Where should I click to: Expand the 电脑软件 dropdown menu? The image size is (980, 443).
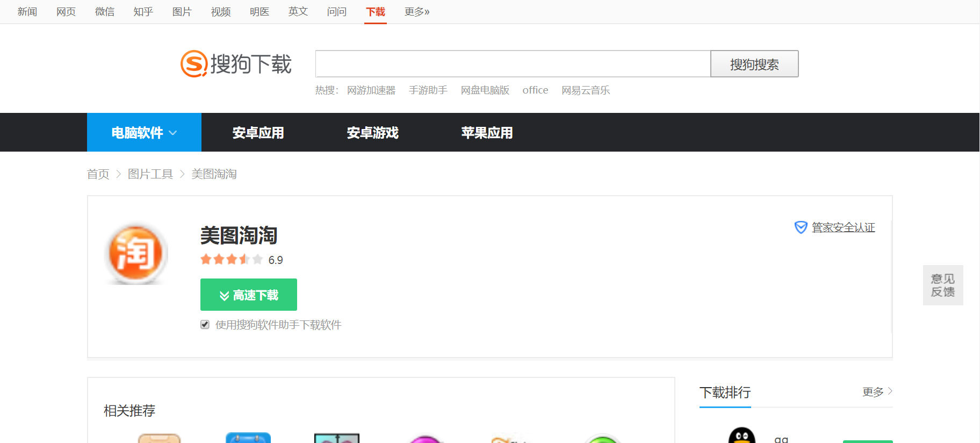pyautogui.click(x=144, y=133)
